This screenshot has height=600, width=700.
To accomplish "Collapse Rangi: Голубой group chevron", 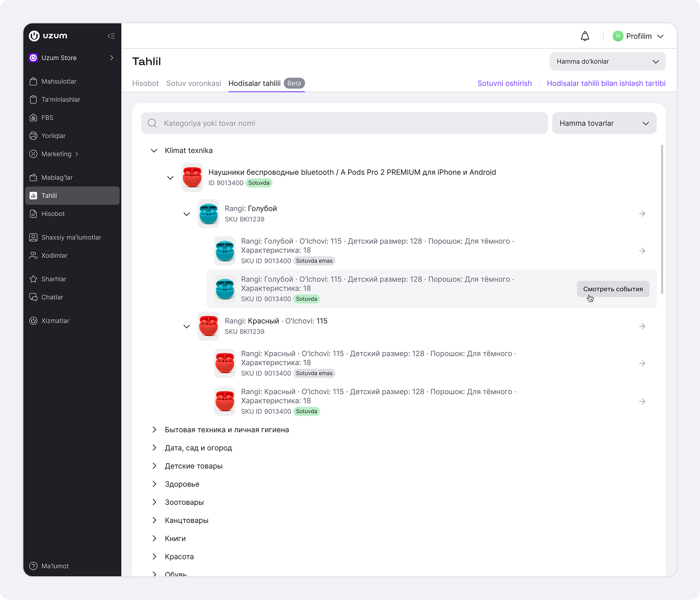I will pyautogui.click(x=187, y=214).
